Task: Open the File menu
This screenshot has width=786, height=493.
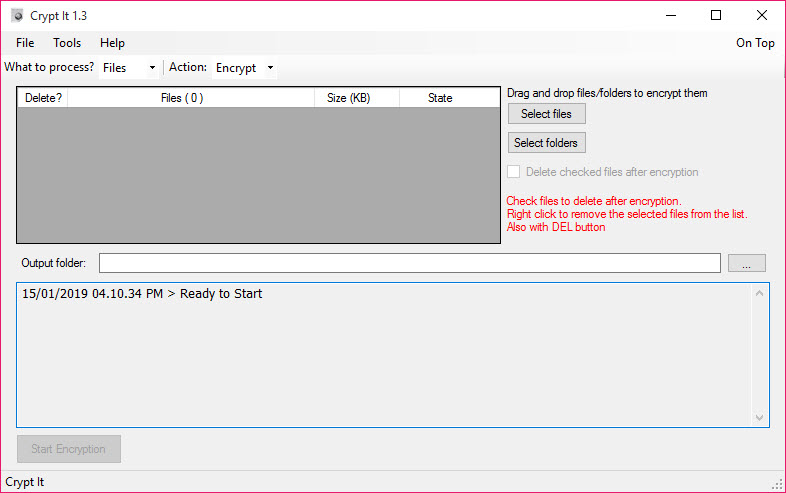Action: click(25, 43)
